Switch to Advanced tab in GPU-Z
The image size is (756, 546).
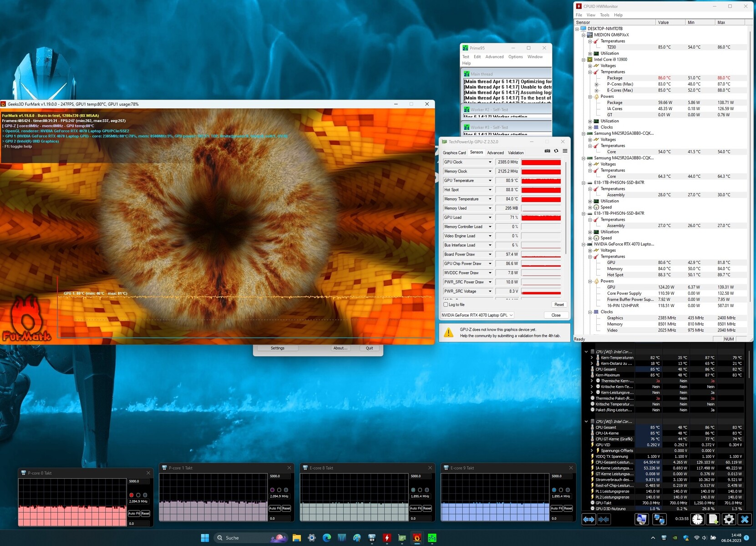(495, 153)
